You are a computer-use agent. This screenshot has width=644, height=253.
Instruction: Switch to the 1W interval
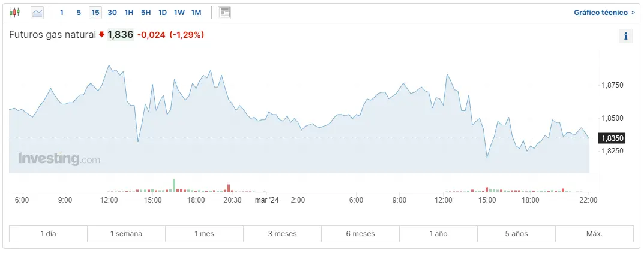point(179,12)
